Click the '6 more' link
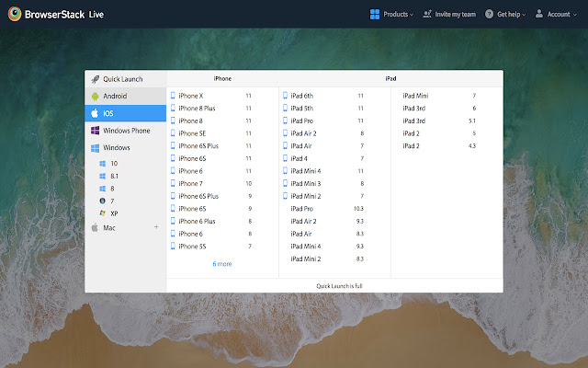The height and width of the screenshot is (368, 588). [x=222, y=264]
